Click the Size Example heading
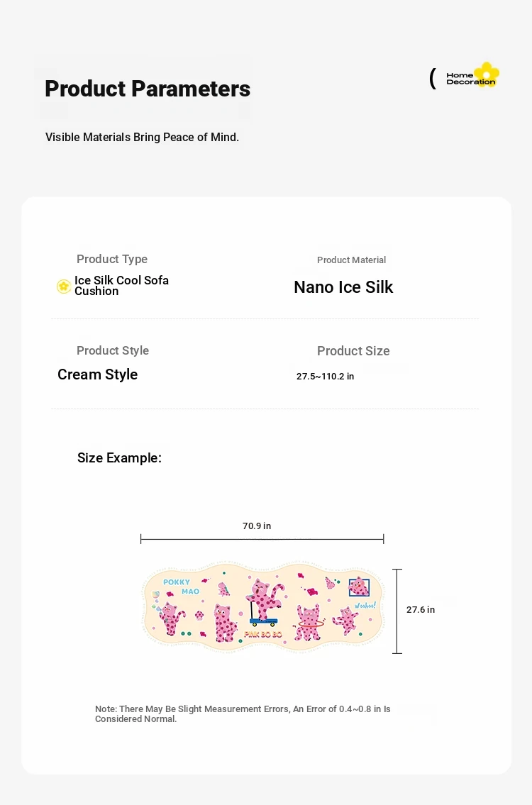Screen dimensions: 532x805 pyautogui.click(x=119, y=457)
